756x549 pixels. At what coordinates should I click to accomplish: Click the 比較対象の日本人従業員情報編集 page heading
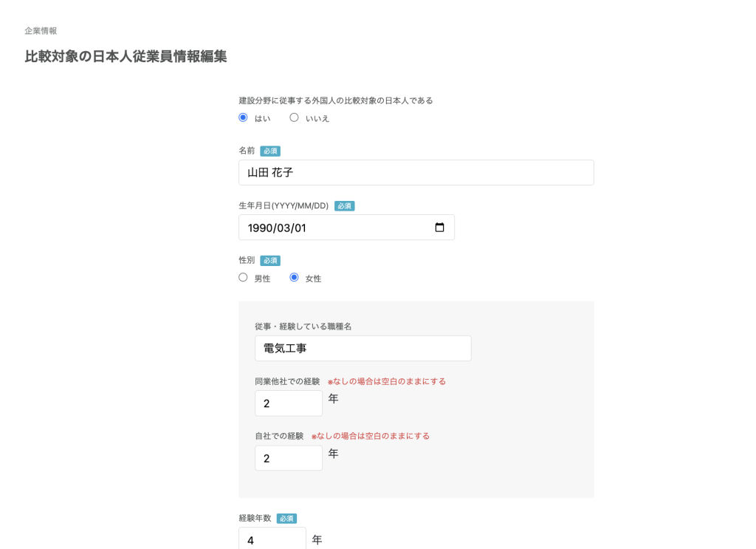click(126, 57)
